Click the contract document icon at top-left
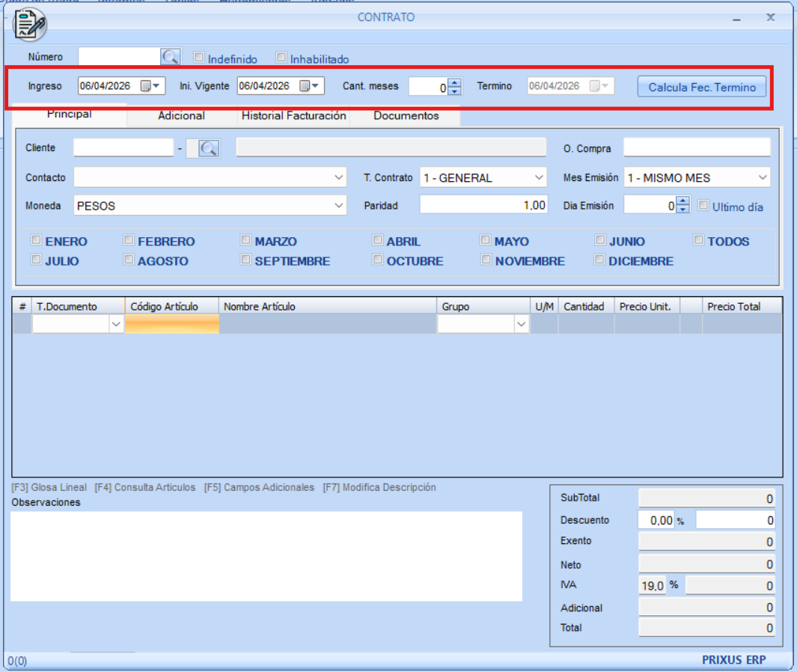Image resolution: width=797 pixels, height=672 pixels. (30, 25)
